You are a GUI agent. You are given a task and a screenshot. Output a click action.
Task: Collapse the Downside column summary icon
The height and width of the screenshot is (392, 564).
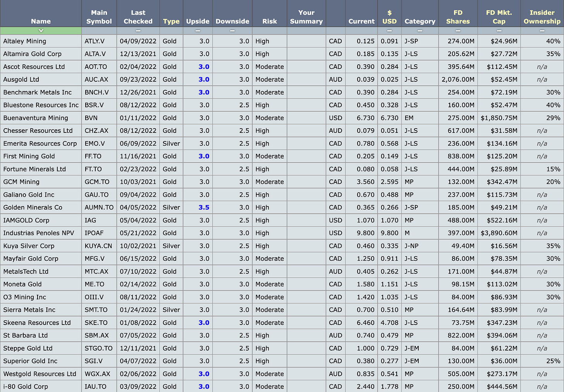tap(232, 31)
